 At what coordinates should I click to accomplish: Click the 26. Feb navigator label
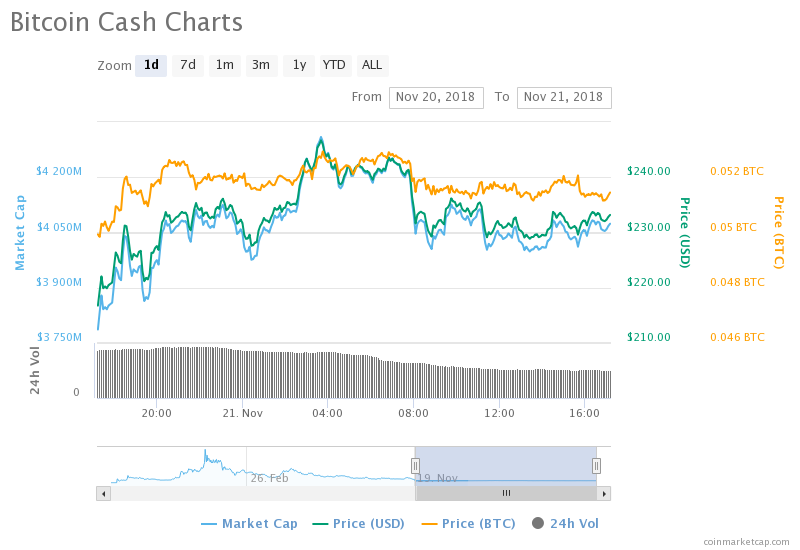point(269,478)
